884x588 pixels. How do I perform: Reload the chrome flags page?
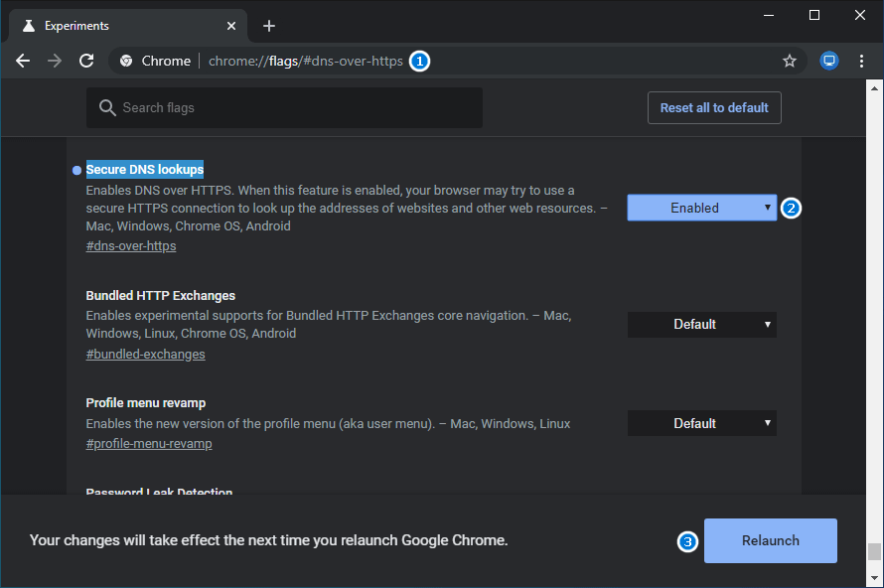86,61
